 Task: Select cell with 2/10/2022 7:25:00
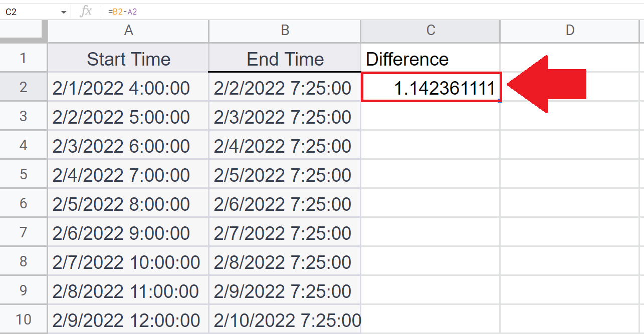click(285, 319)
